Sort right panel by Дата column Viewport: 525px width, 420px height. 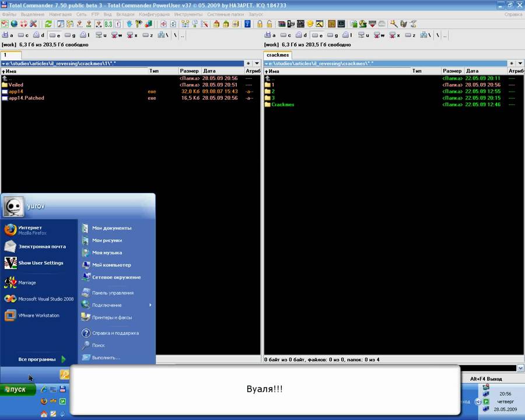click(x=485, y=71)
